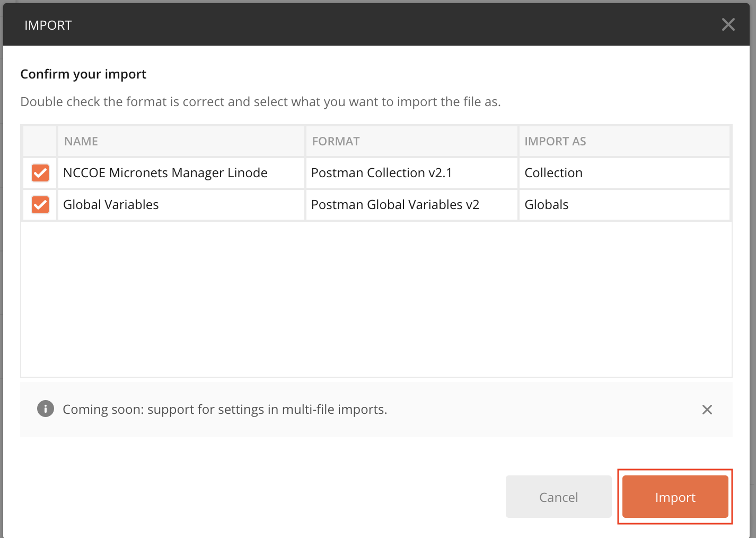
Task: Select the 'Global Variables' name cell
Action: tap(181, 205)
